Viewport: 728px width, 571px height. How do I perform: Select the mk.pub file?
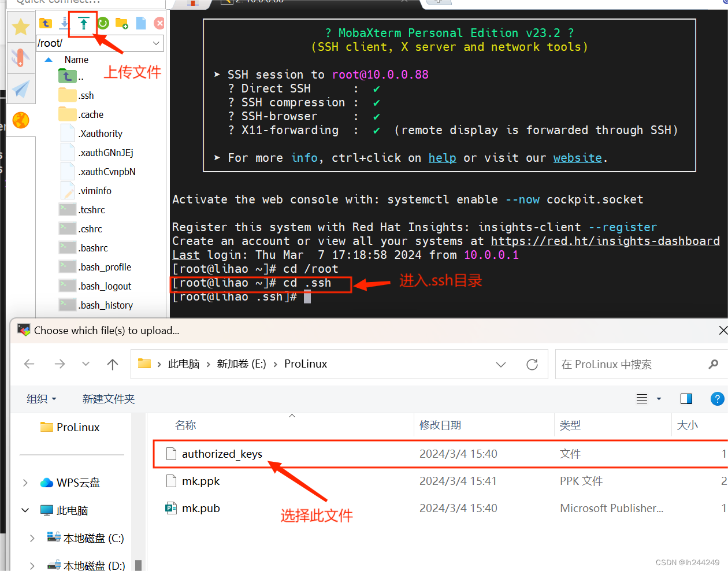(440, 508)
